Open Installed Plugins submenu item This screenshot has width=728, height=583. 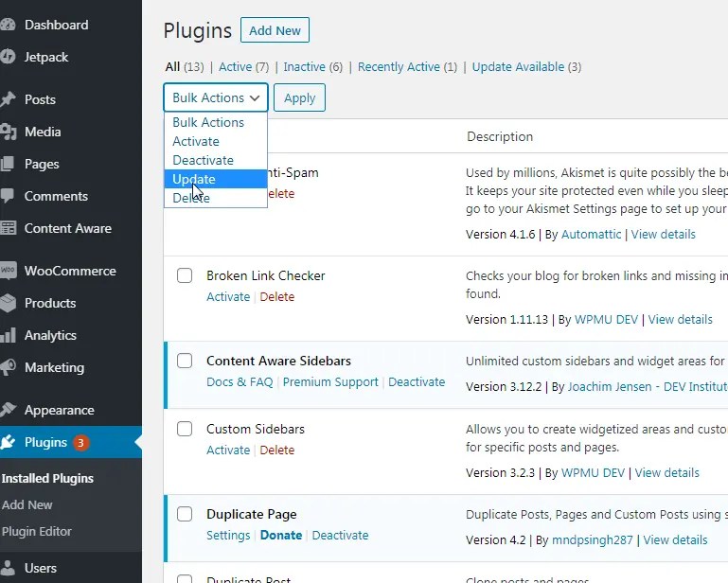47,478
